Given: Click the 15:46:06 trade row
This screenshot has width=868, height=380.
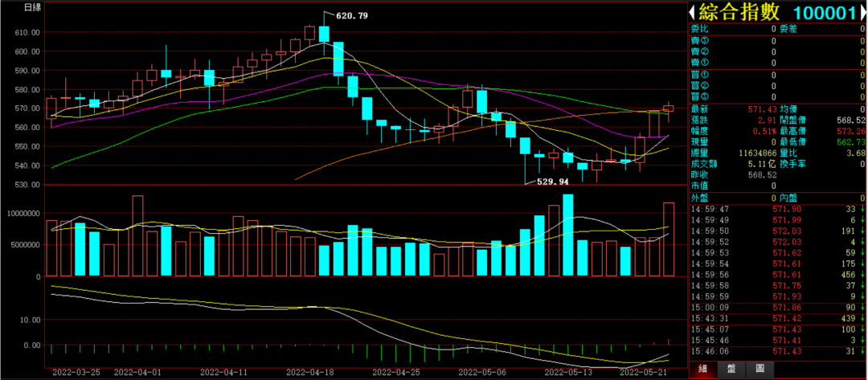Looking at the screenshot, I should (777, 351).
